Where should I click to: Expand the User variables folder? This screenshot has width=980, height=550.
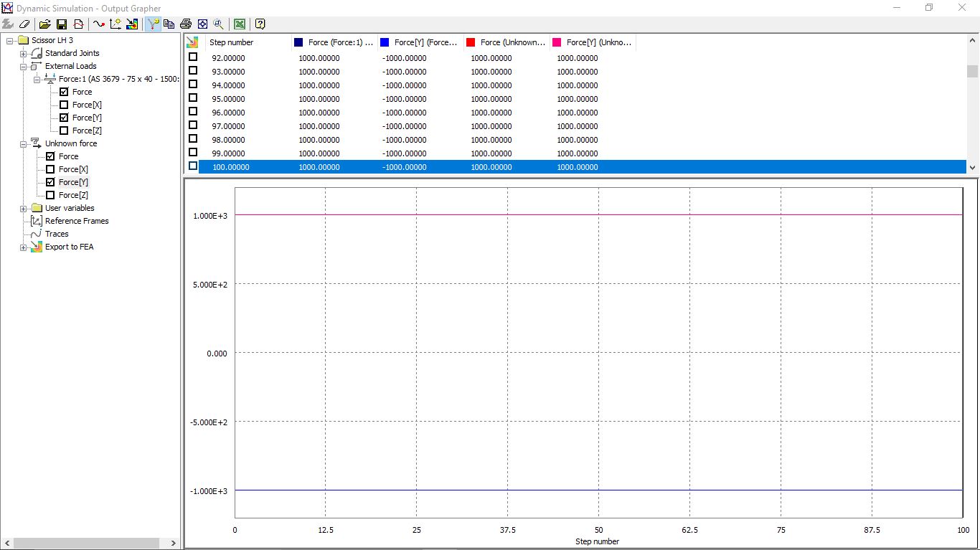22,208
